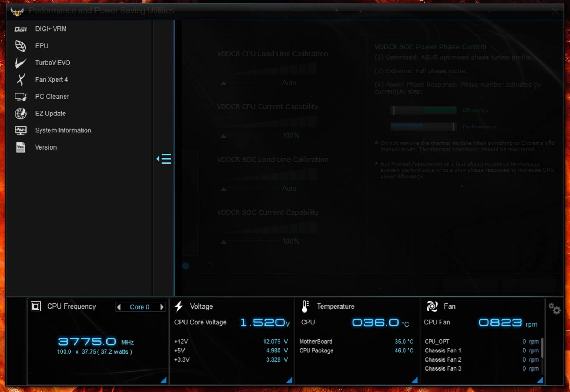This screenshot has width=570, height=392.
Task: Click the Voltage lightning icon
Action: (179, 306)
